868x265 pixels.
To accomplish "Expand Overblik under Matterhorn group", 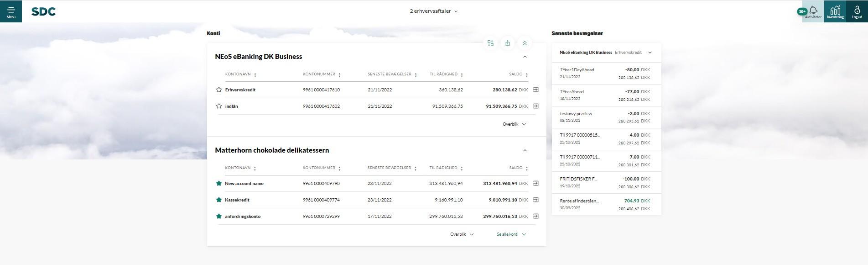I will 462,234.
